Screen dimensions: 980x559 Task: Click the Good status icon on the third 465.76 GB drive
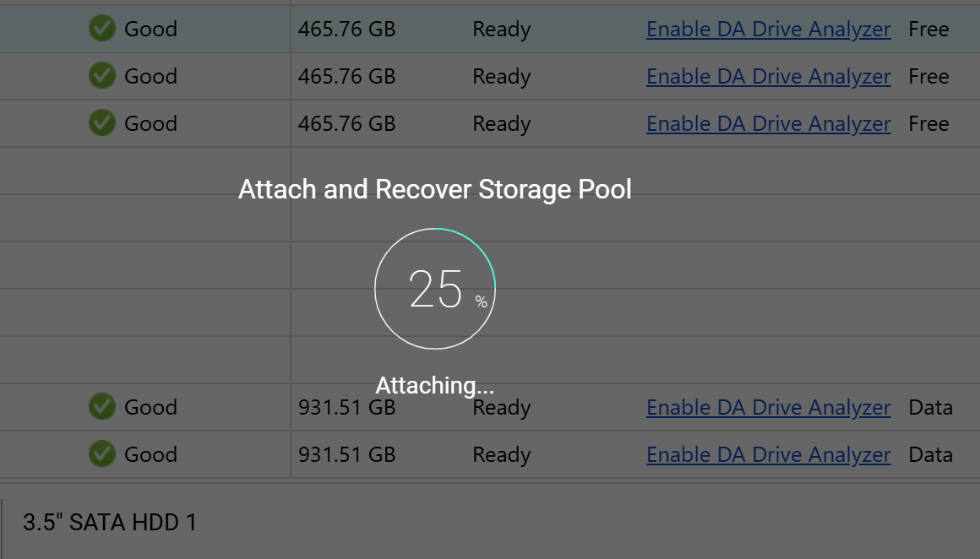click(x=101, y=123)
